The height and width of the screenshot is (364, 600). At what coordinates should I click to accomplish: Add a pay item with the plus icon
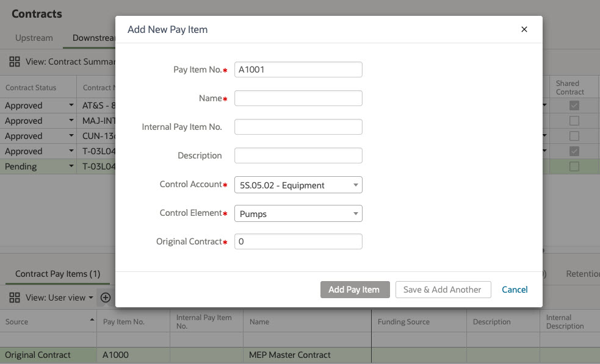tap(106, 298)
